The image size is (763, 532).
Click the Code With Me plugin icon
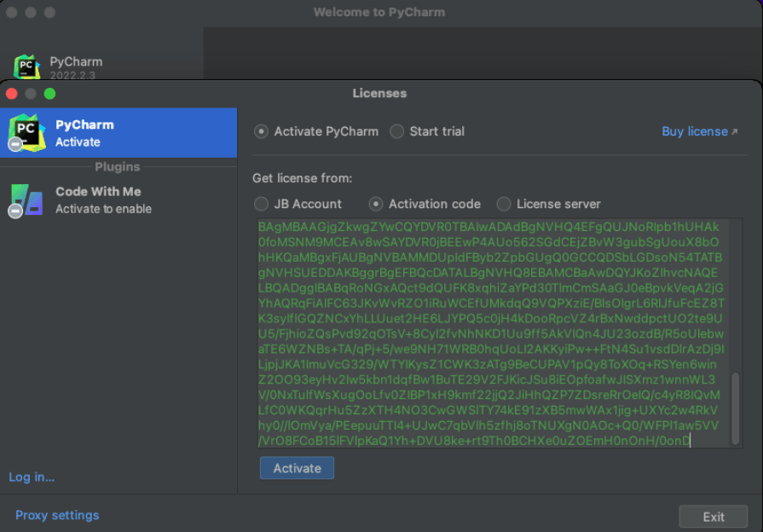26,199
